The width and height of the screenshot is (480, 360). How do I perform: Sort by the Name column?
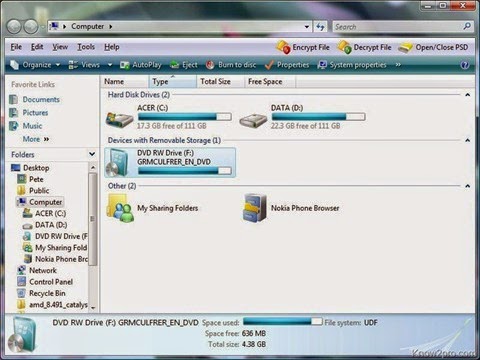point(124,81)
